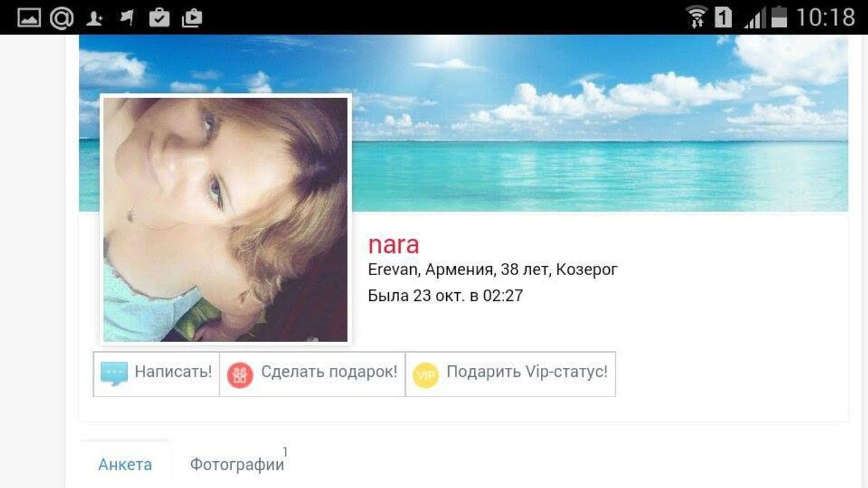Screen dimensions: 868x488
Task: Tap the play store bag notification icon
Action: 192,18
